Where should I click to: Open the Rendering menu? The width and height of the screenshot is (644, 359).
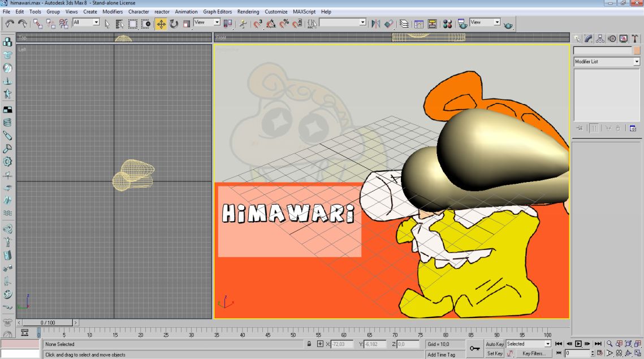click(x=248, y=11)
